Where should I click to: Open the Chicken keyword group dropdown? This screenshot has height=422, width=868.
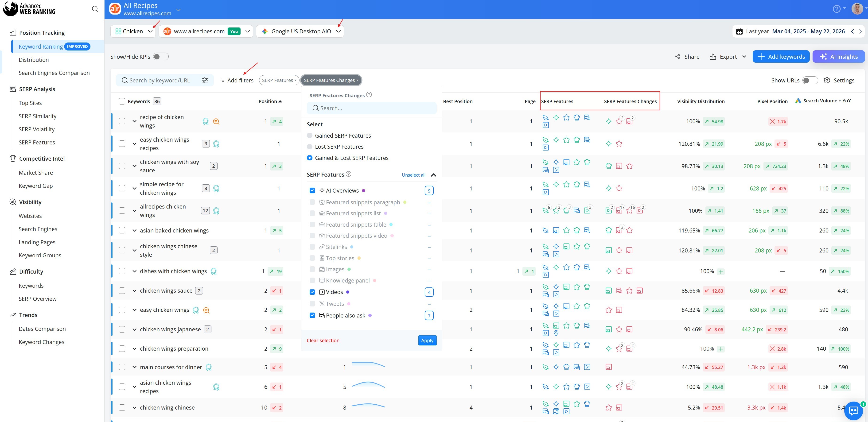click(133, 31)
